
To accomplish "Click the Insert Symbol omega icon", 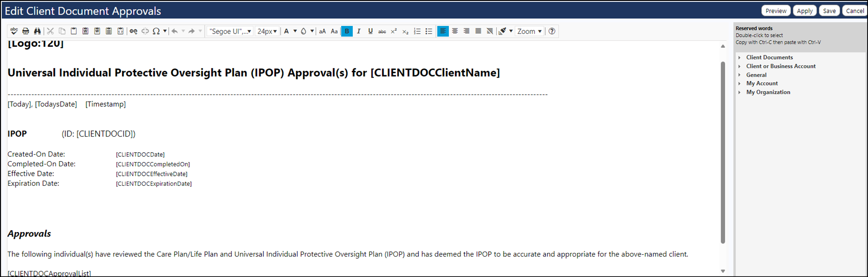I will [156, 31].
